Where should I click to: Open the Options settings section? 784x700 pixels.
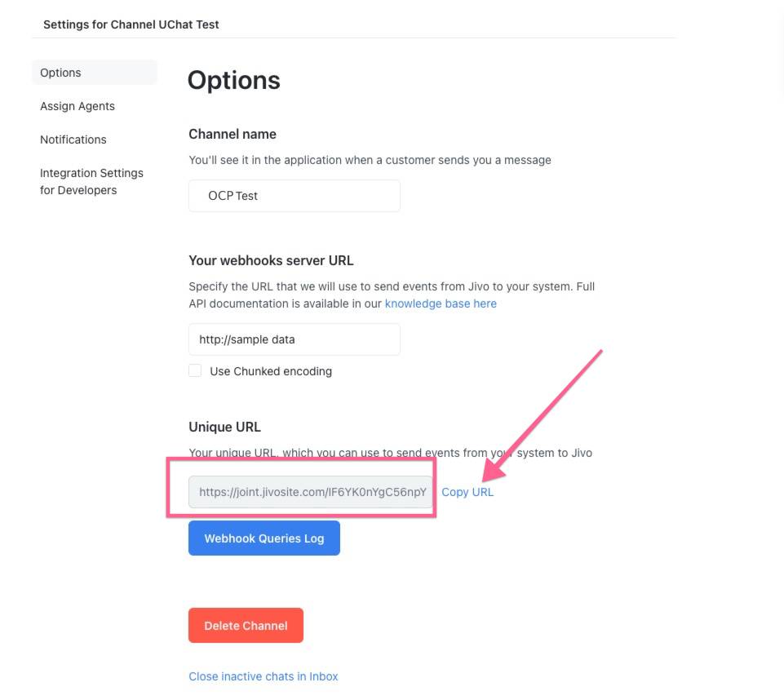pos(94,73)
